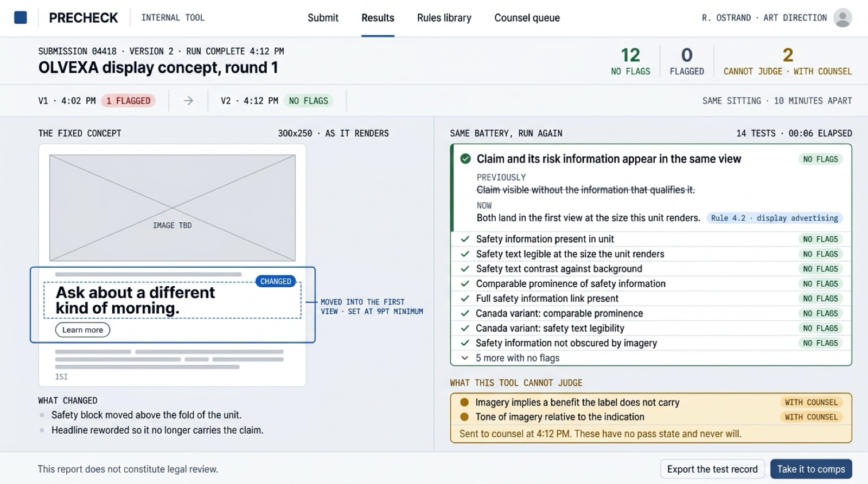The height and width of the screenshot is (484, 868).
Task: Click checkmark beside Comparable prominence of safety information
Action: point(465,283)
